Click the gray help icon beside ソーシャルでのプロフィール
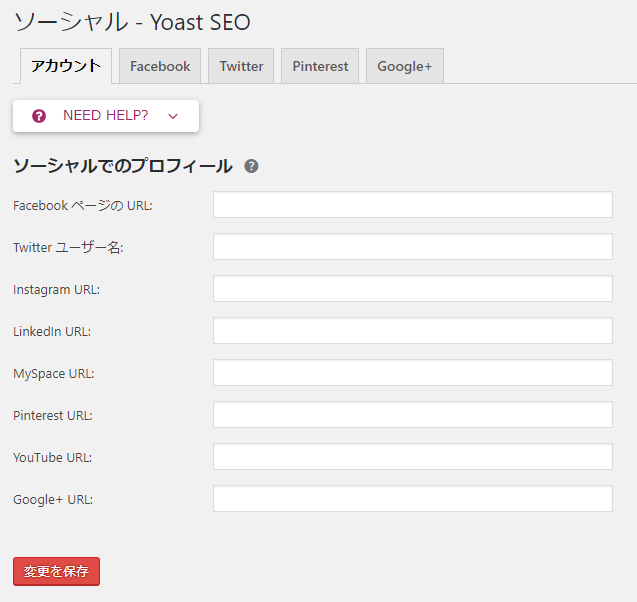The width and height of the screenshot is (637, 602). 251,166
